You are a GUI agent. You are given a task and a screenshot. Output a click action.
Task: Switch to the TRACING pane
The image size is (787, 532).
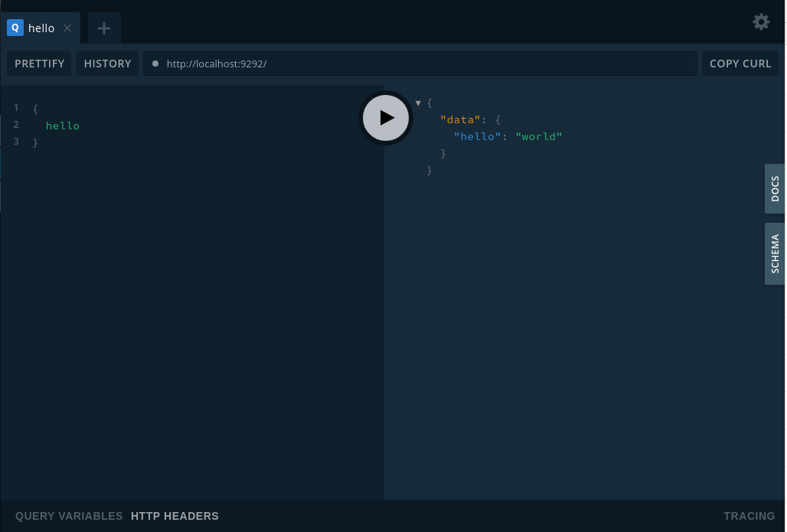point(749,516)
